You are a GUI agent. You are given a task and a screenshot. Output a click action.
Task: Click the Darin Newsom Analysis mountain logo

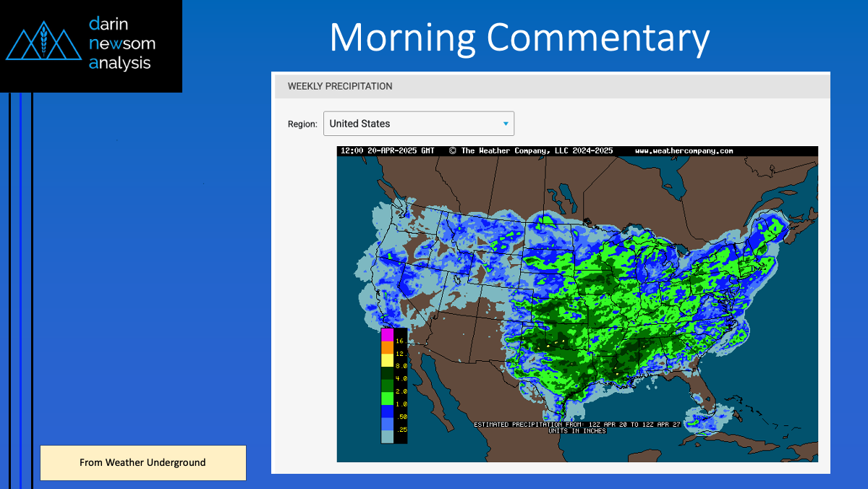[45, 44]
